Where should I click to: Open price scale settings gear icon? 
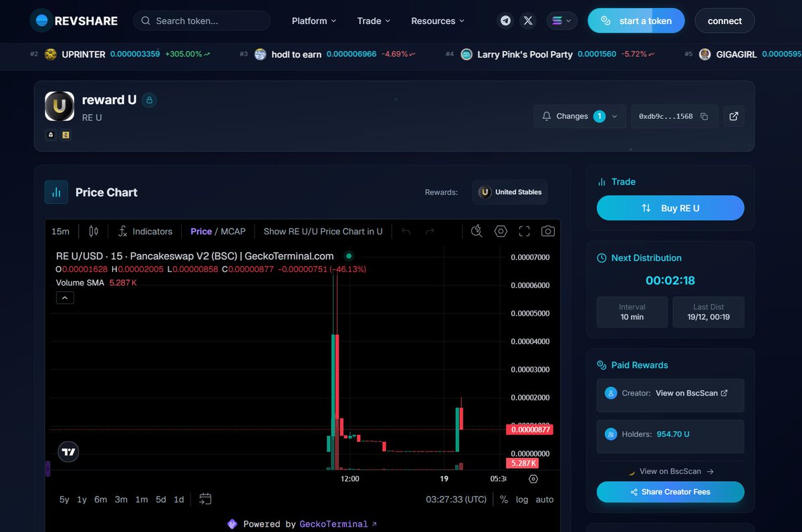(533, 479)
